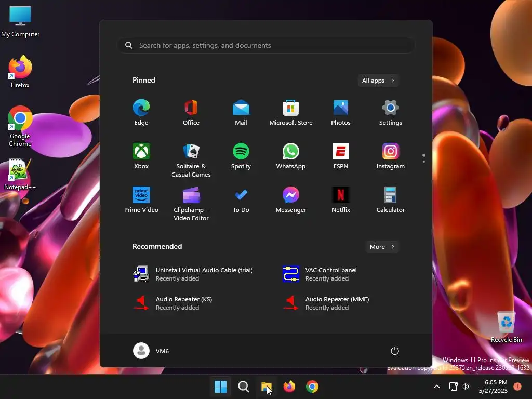Open Audio Repeater (MME)
This screenshot has width=532, height=399.
pyautogui.click(x=326, y=303)
